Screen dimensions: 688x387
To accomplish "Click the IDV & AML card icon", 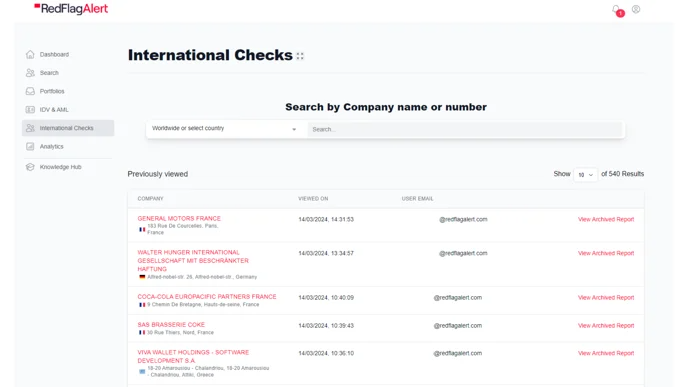I will point(30,110).
